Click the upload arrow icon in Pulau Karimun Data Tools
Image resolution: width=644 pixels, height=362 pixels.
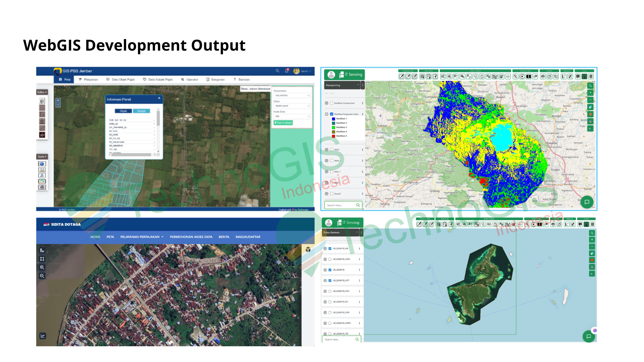(x=451, y=224)
